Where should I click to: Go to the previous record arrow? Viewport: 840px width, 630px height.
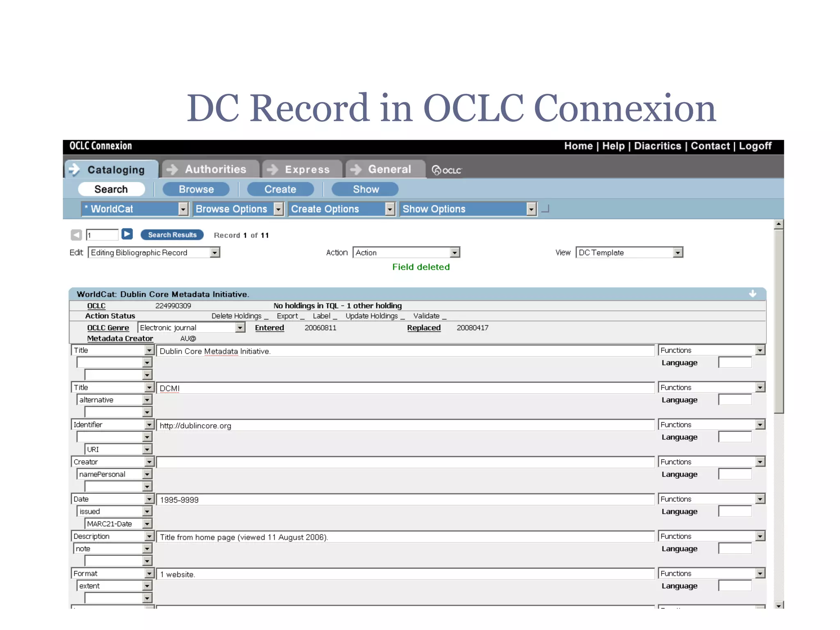[76, 235]
